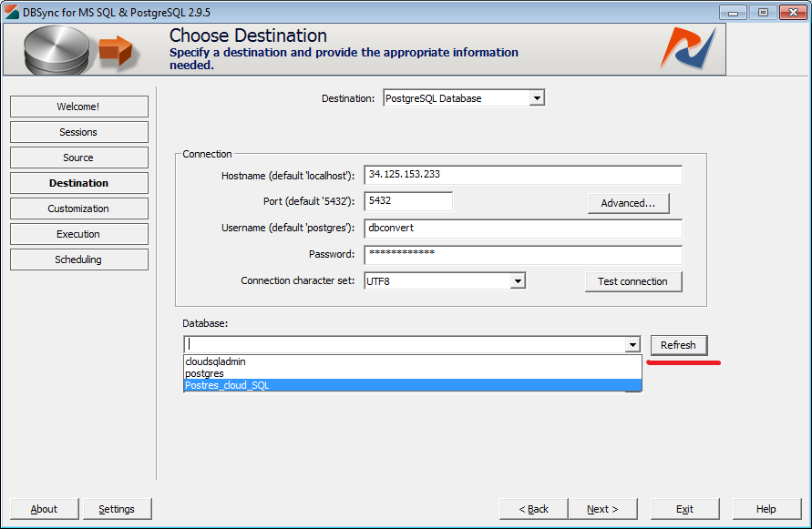Click the Test connection button

click(632, 281)
